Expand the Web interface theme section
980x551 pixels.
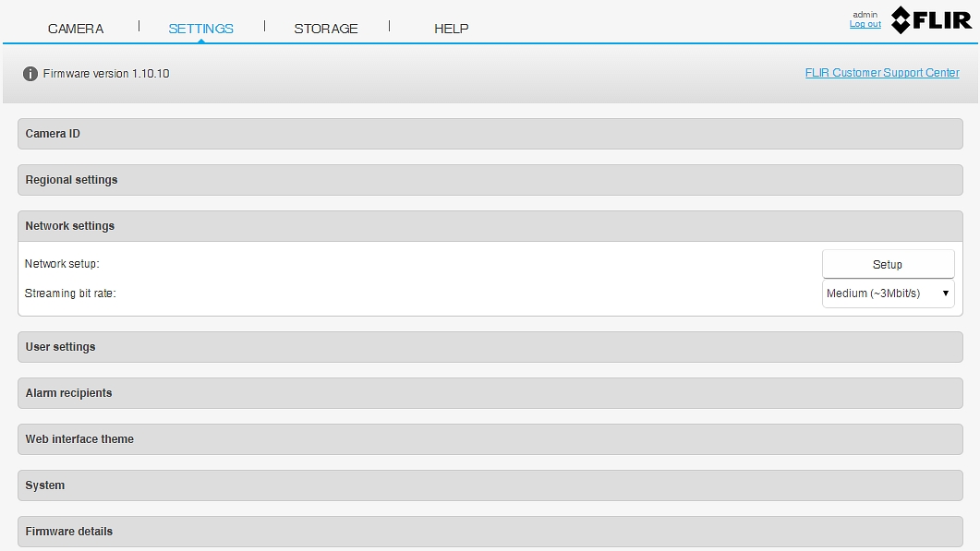(490, 439)
